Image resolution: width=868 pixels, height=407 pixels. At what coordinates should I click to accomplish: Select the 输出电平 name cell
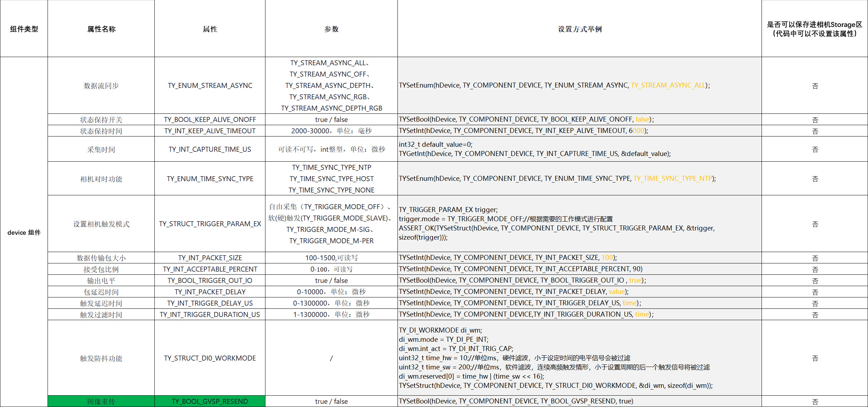click(101, 280)
